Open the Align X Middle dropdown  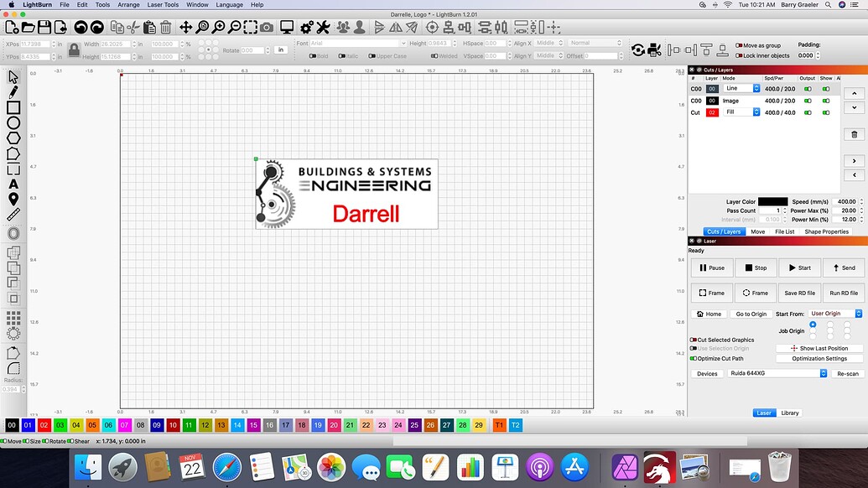pos(549,43)
